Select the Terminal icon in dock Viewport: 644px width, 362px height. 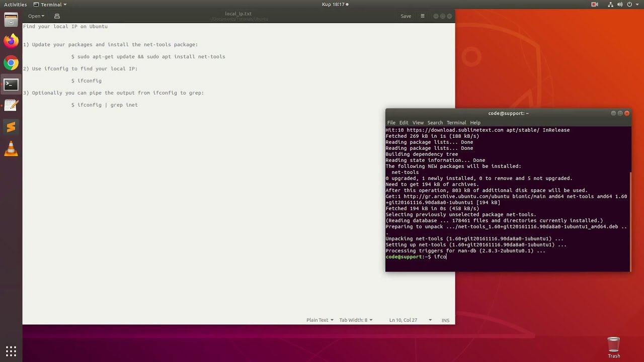click(x=11, y=84)
